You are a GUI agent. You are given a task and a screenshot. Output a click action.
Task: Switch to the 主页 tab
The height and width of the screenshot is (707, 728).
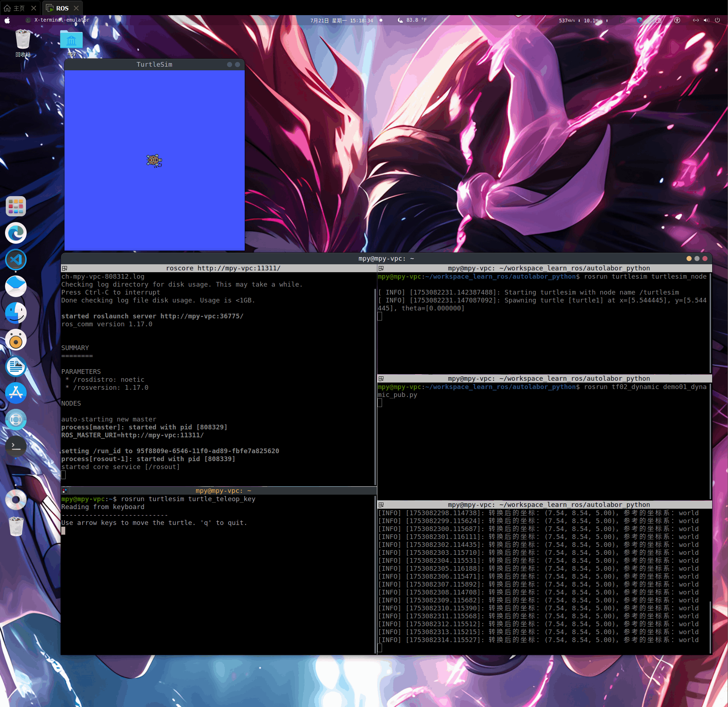[x=19, y=8]
